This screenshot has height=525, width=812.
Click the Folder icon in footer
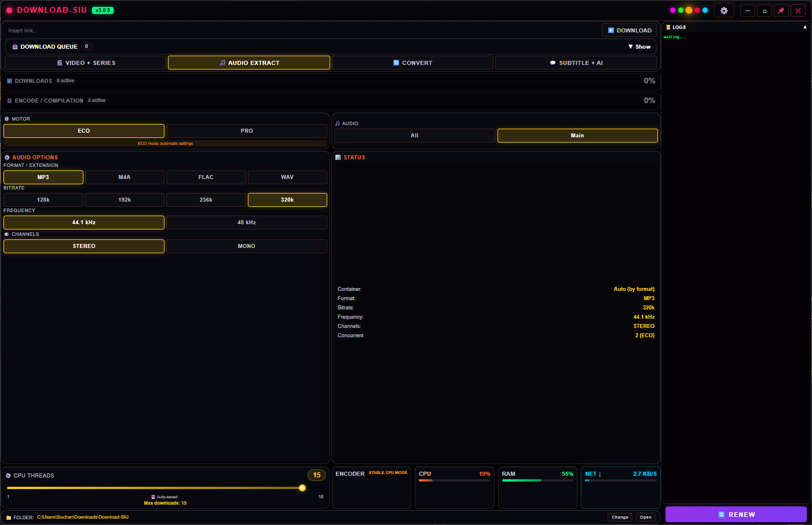(9, 518)
